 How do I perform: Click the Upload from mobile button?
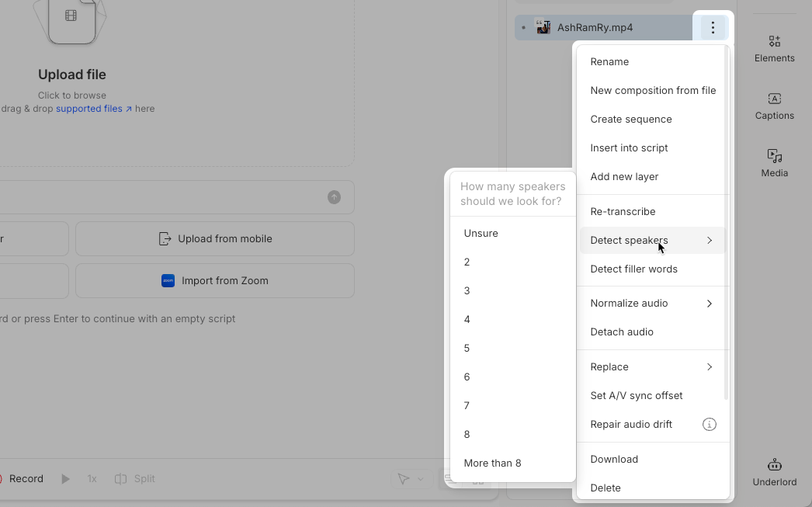(x=214, y=238)
